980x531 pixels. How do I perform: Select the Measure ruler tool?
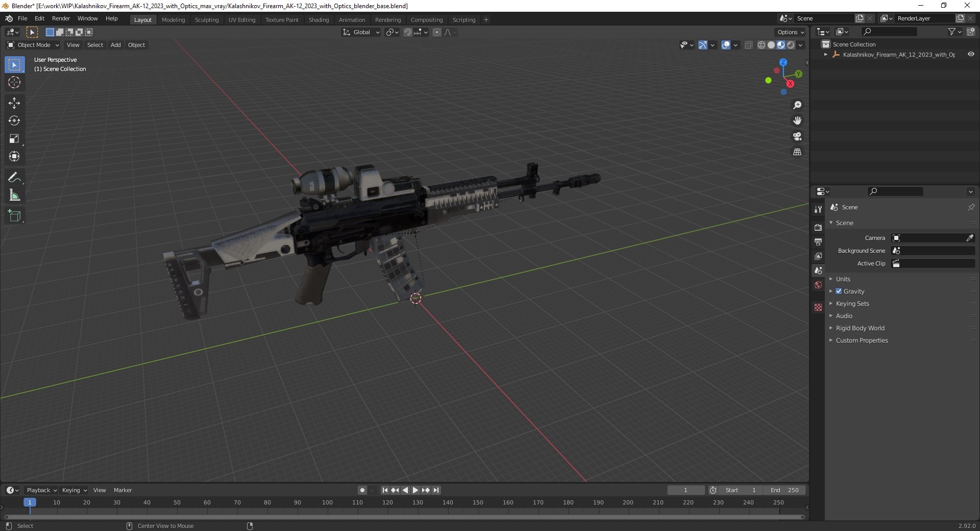[14, 196]
